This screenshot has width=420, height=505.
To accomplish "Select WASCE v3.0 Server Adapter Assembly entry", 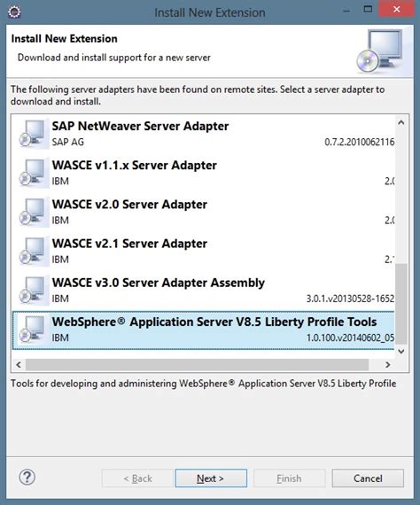I will pos(203,291).
